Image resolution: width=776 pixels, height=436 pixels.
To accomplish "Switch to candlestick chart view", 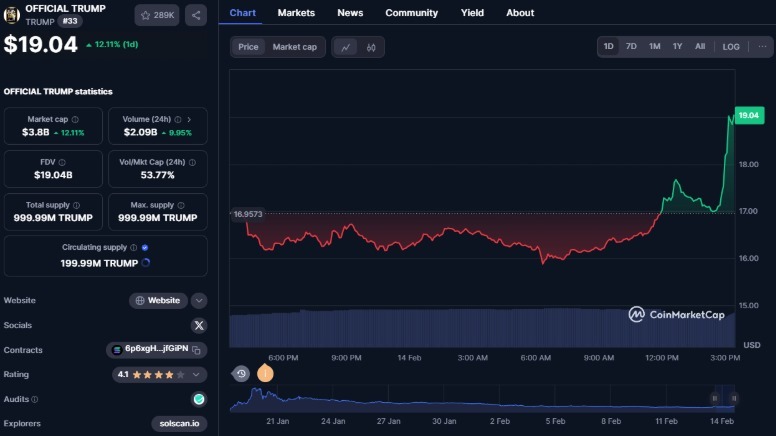I will click(x=371, y=47).
